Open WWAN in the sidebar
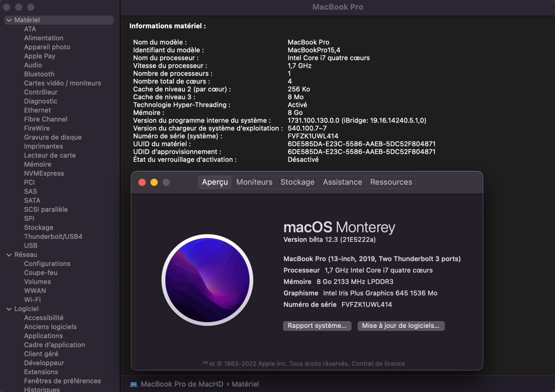The height and width of the screenshot is (392, 555). (x=35, y=291)
